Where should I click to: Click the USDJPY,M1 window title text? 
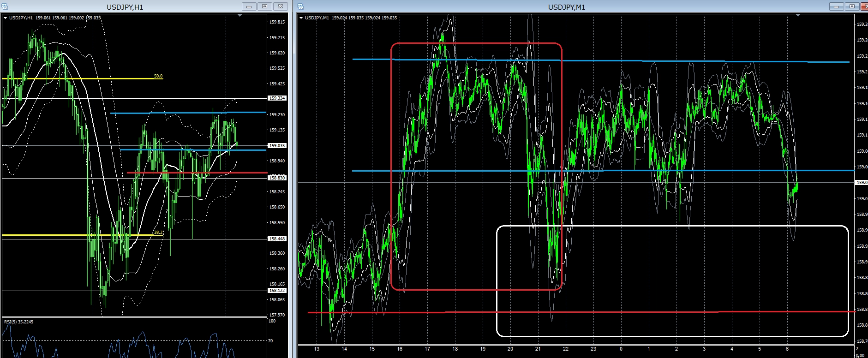click(x=567, y=7)
